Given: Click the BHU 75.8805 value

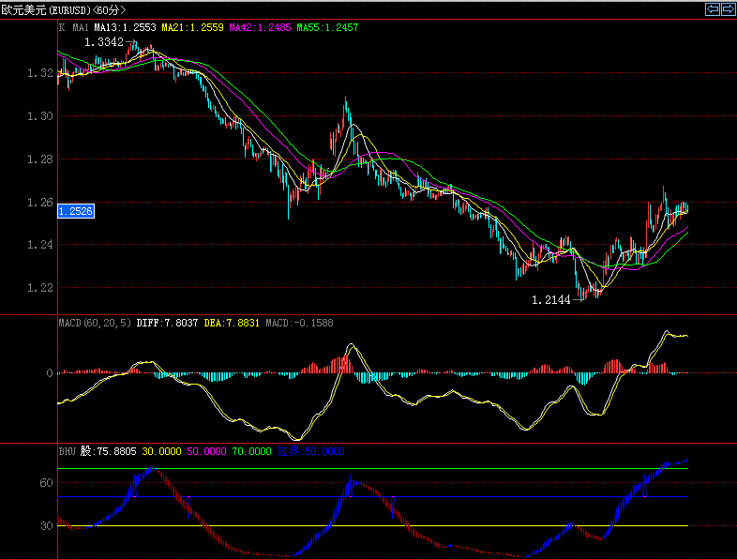Looking at the screenshot, I should click(x=109, y=451).
